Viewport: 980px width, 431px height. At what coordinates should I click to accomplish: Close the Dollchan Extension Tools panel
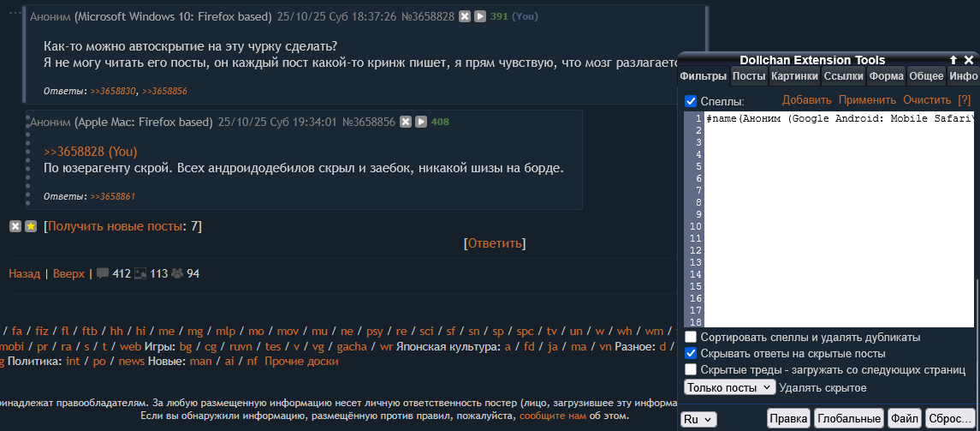pyautogui.click(x=969, y=60)
